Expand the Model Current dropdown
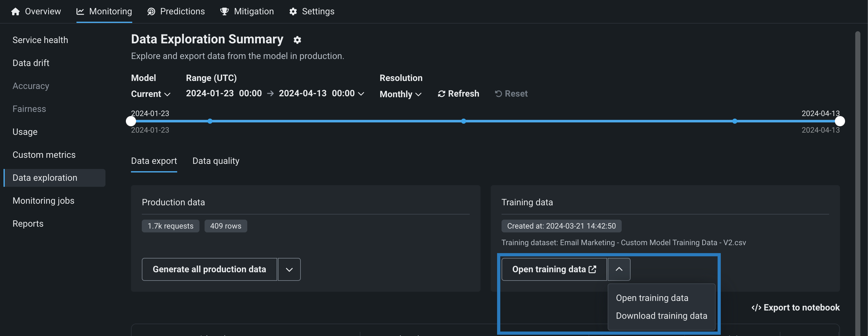This screenshot has height=336, width=868. tap(151, 94)
